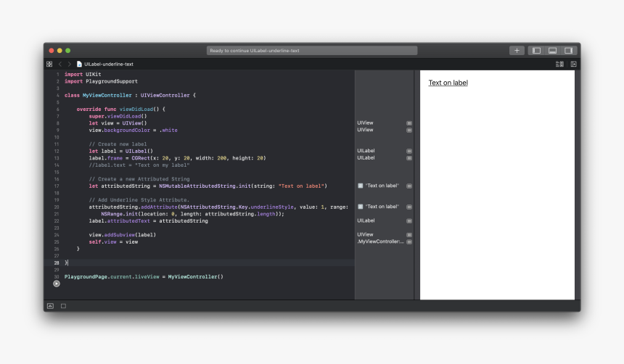The image size is (624, 364).
Task: Add an editor on the right
Action: pyautogui.click(x=573, y=64)
